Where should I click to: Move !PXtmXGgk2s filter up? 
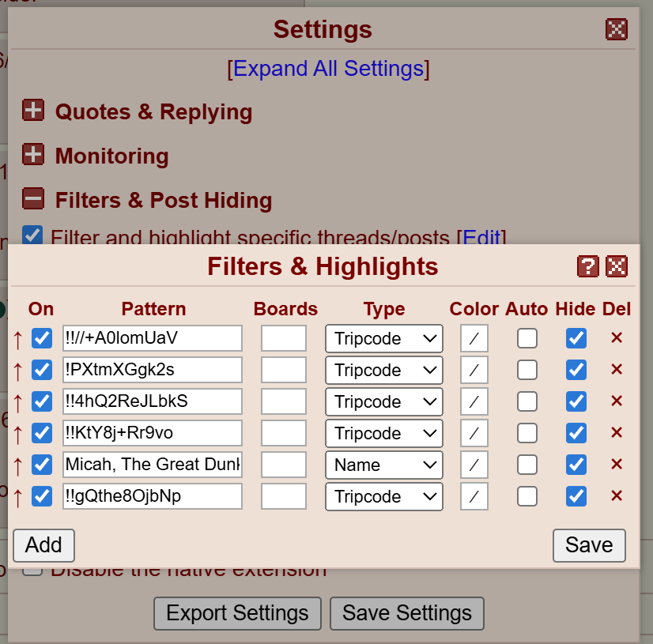(17, 371)
